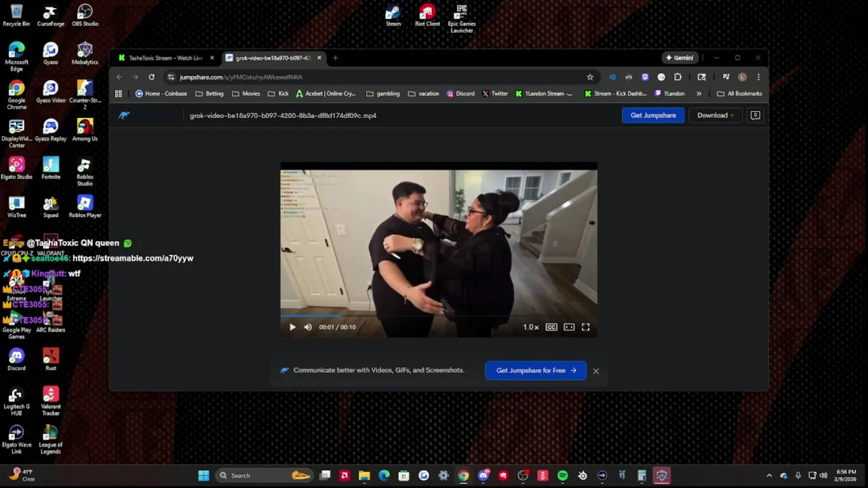Open the comments panel icon next to Download
Viewport: 868px width, 488px height.
tap(755, 115)
